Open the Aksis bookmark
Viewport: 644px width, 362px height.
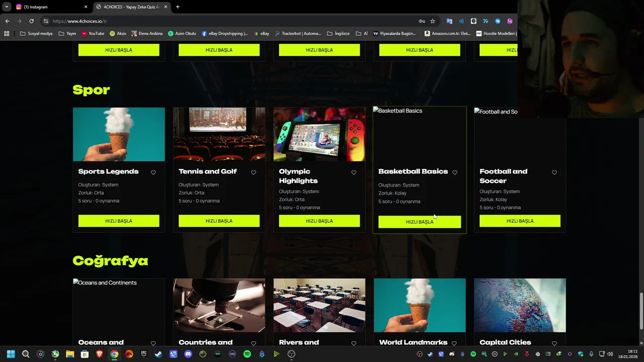(117, 34)
